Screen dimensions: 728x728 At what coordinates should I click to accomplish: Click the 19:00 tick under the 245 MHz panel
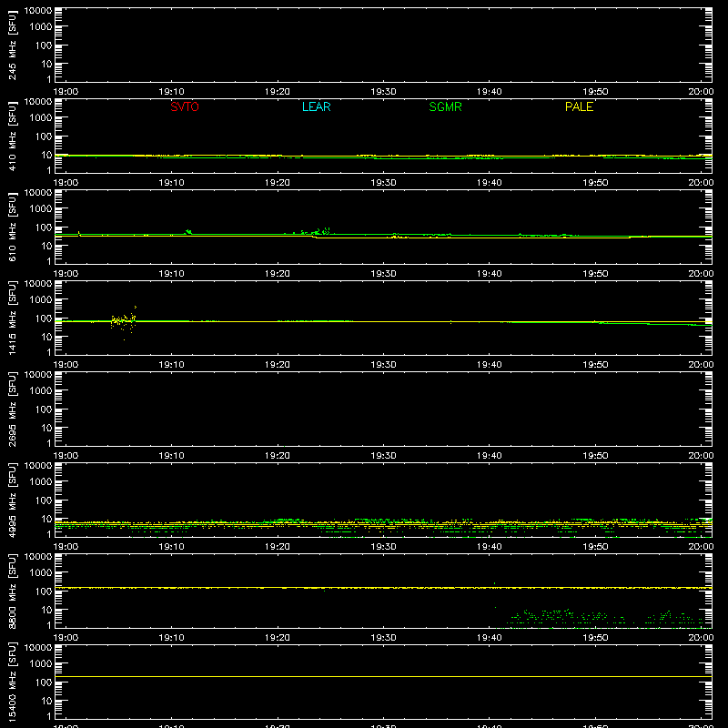pos(66,92)
